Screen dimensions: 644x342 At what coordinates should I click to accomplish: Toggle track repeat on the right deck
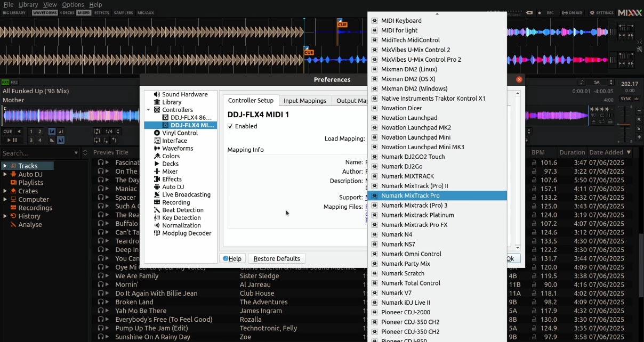click(x=602, y=122)
